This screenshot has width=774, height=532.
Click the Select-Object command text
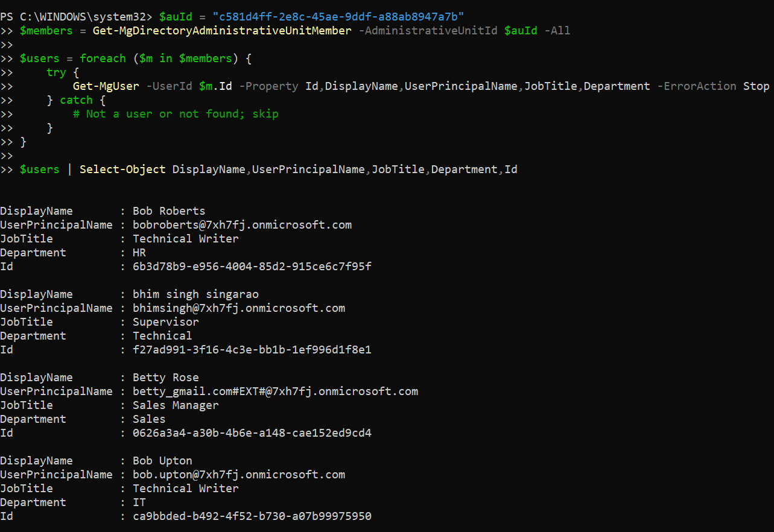(122, 169)
